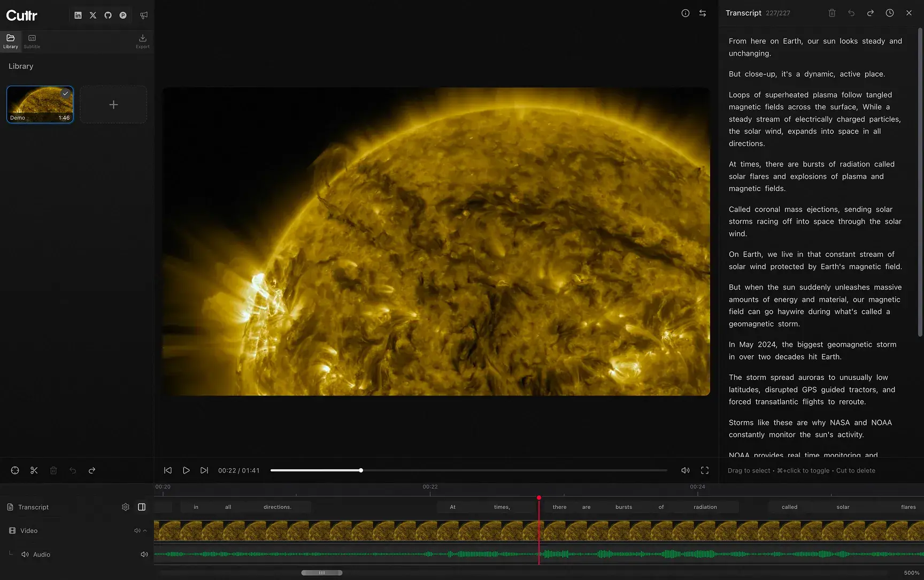924x580 pixels.
Task: Switch to the Subtitle tab
Action: click(32, 41)
